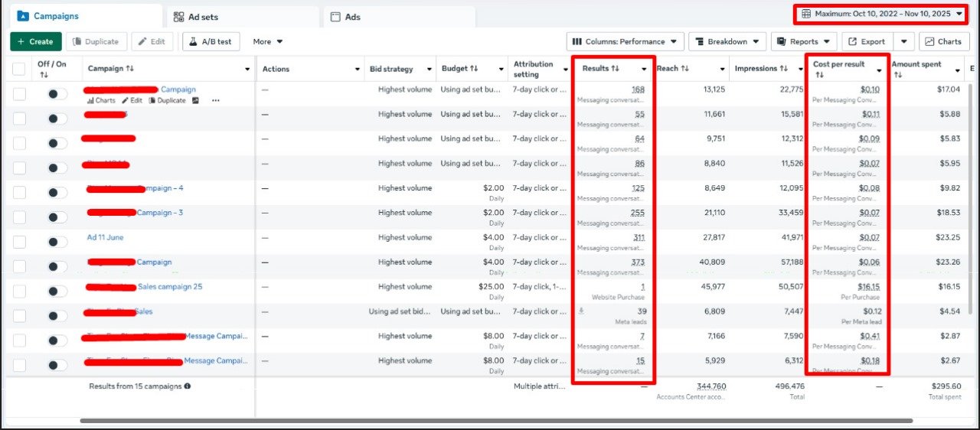Open the Campaign column dropdown arrow
Screen dimensions: 980x430
click(247, 70)
